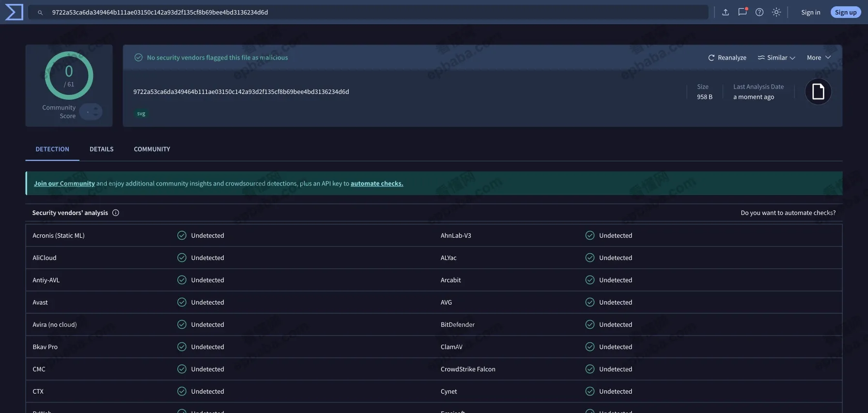Click the AhnLab-V3 vendor name

coord(456,235)
